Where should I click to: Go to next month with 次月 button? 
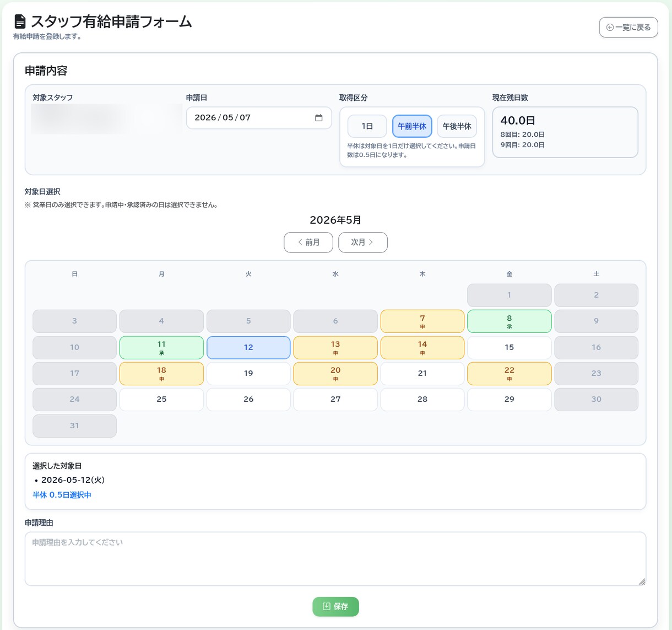[363, 243]
